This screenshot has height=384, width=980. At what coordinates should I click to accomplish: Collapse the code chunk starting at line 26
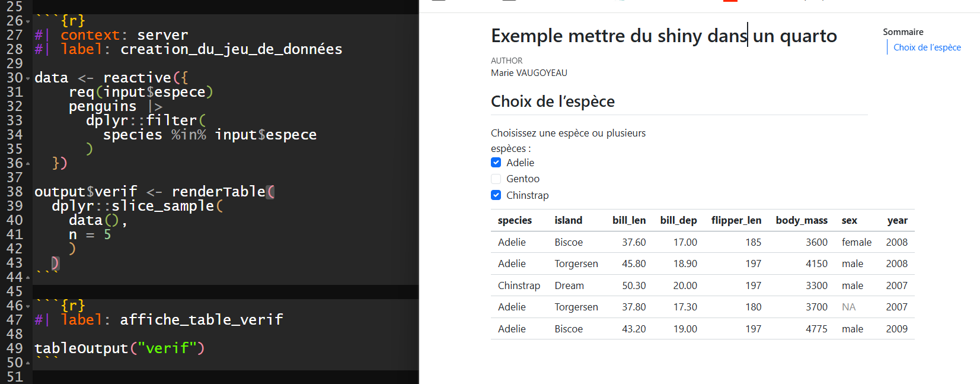pyautogui.click(x=28, y=22)
